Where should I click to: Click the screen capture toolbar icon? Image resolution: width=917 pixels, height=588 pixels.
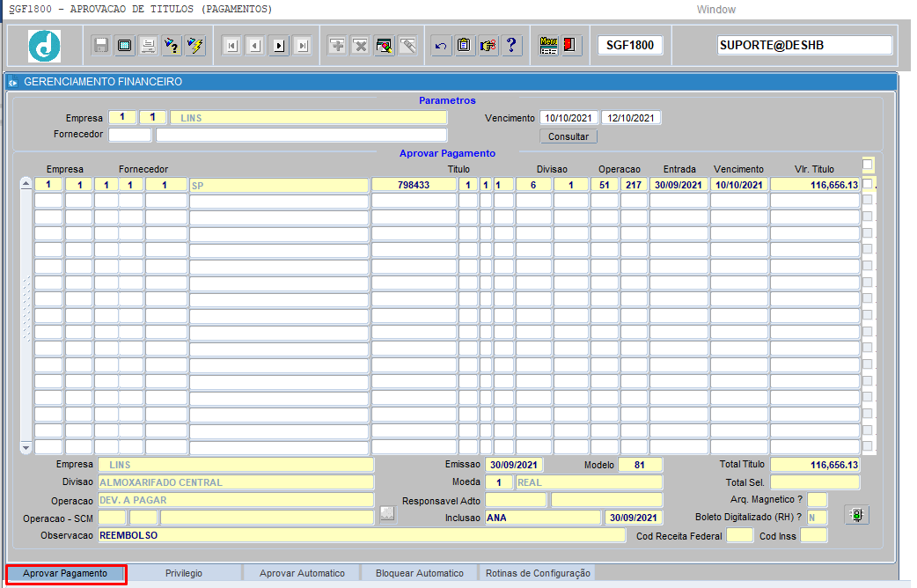pyautogui.click(x=125, y=46)
